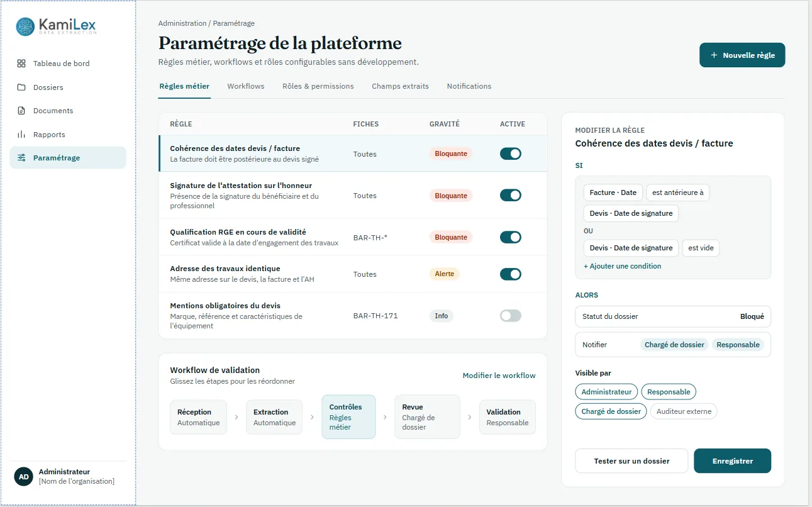Screen dimensions: 812x507
Task: Click the Nouvelle règle button
Action: pyautogui.click(x=742, y=55)
